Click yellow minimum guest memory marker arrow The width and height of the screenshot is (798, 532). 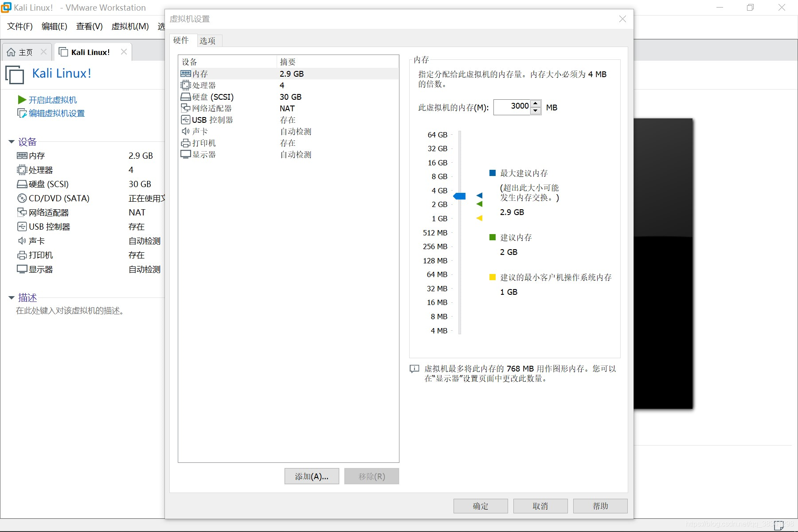pyautogui.click(x=479, y=218)
